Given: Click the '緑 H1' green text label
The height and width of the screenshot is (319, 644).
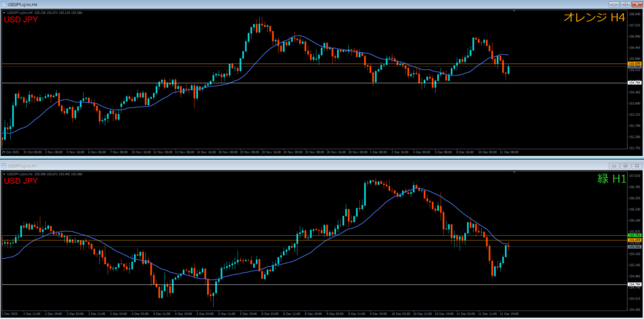Looking at the screenshot, I should click(x=611, y=179).
